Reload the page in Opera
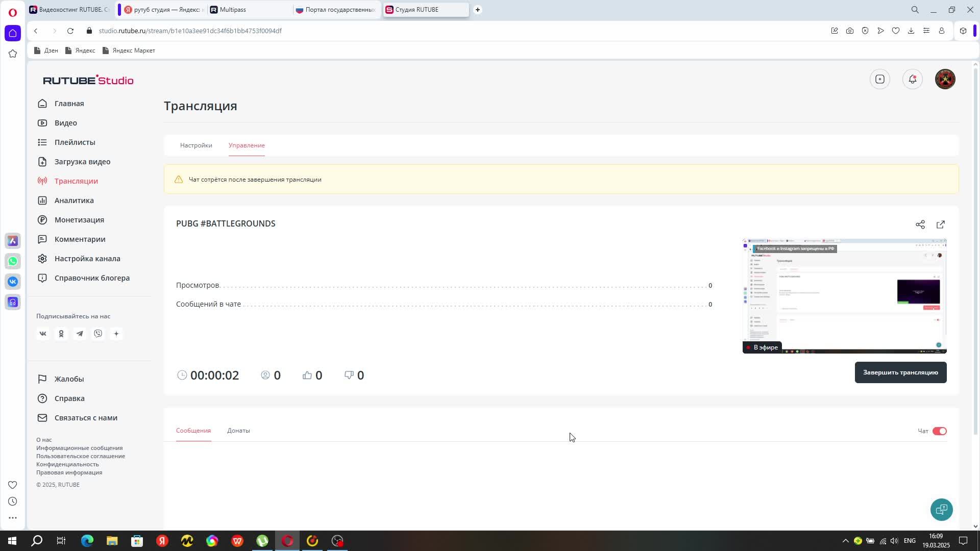 pyautogui.click(x=70, y=31)
